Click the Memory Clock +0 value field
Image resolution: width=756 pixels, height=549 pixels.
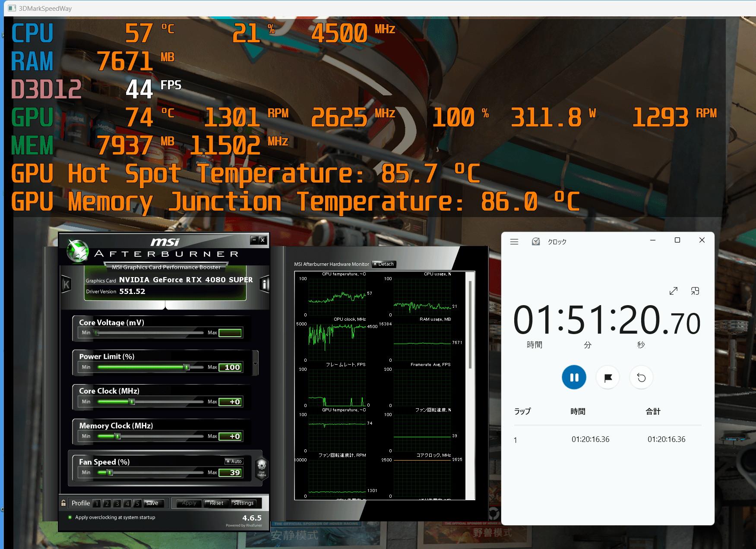tap(230, 436)
